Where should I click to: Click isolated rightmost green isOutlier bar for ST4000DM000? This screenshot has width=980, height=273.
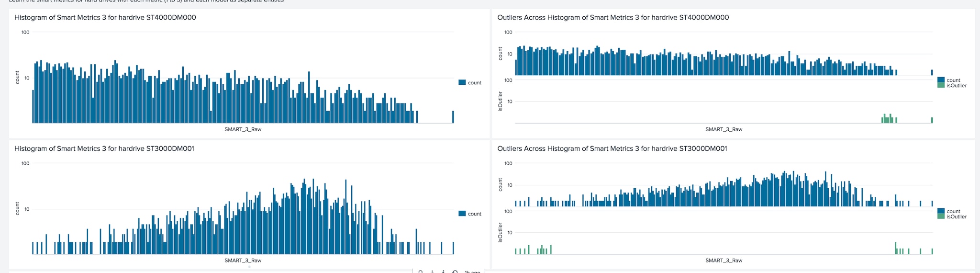tap(932, 120)
